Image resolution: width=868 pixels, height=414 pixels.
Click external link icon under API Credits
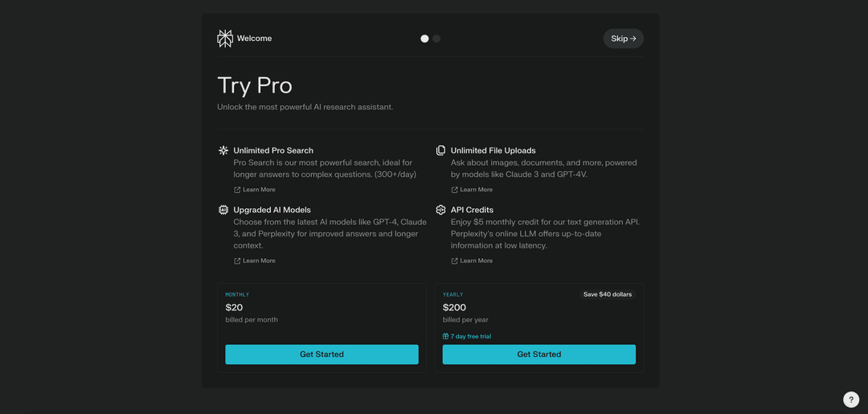[454, 261]
